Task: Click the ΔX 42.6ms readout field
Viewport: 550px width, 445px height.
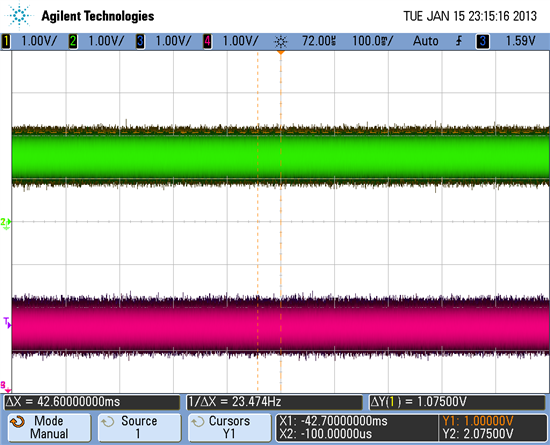Action: pyautogui.click(x=92, y=402)
